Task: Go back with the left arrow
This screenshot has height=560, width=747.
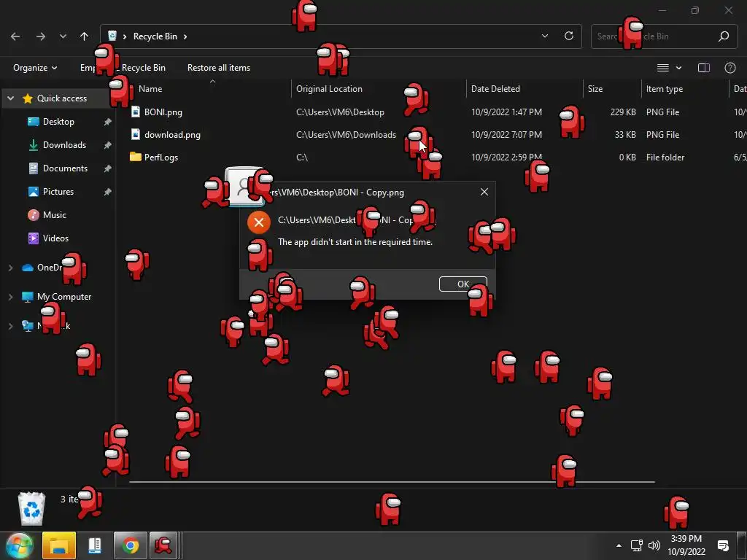Action: pos(15,36)
